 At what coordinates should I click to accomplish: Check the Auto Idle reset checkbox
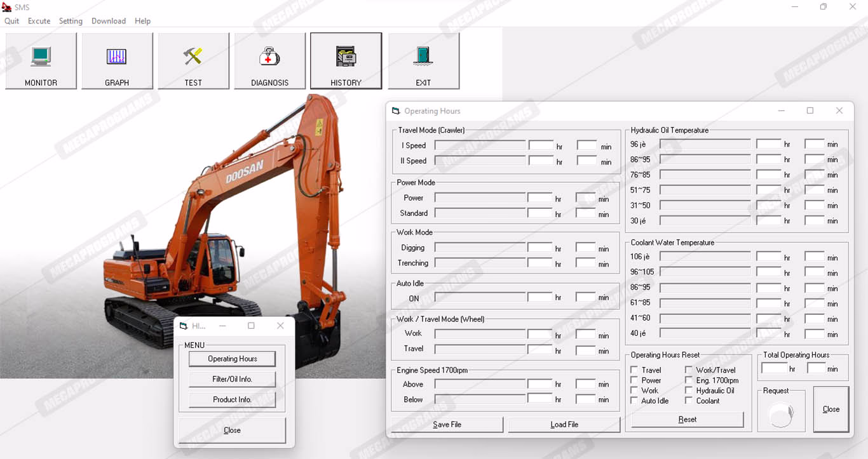[x=634, y=401]
